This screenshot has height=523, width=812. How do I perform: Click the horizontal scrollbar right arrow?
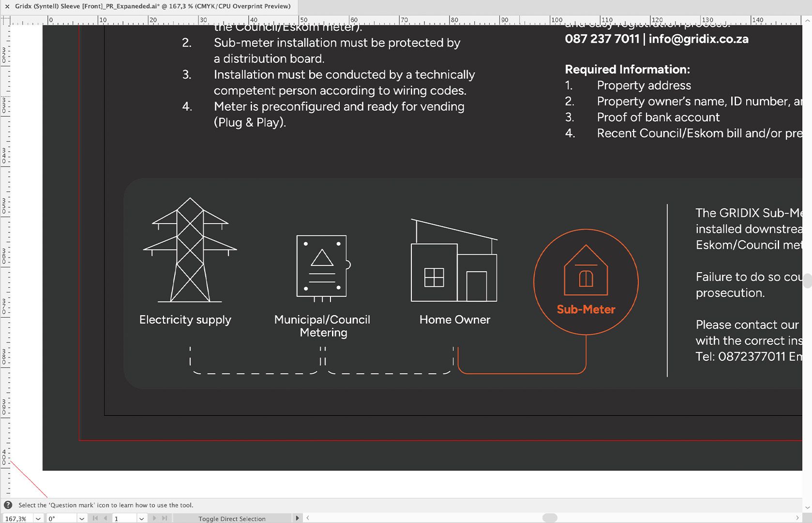(797, 518)
